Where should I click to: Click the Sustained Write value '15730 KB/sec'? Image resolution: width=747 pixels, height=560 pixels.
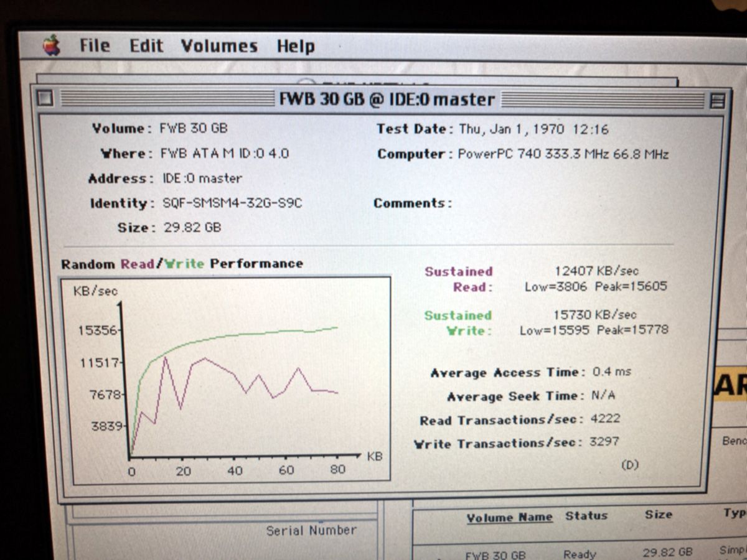click(595, 314)
